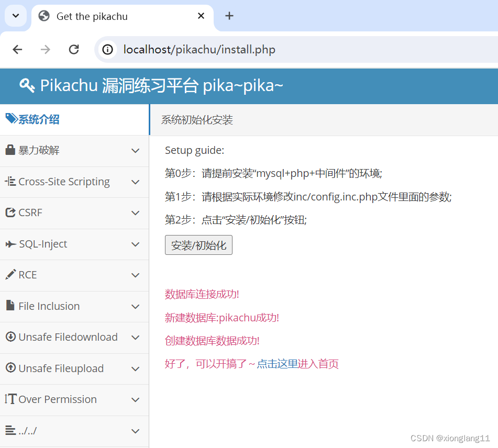Expand the Over Permission chevron

pyautogui.click(x=136, y=400)
